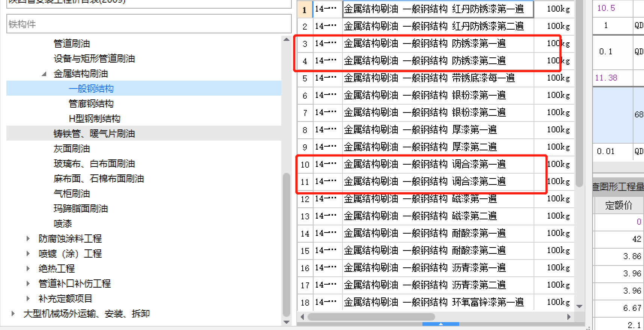Image resolution: width=644 pixels, height=330 pixels.
Task: Select row 防锈漆第二遍
Action: tap(436, 61)
